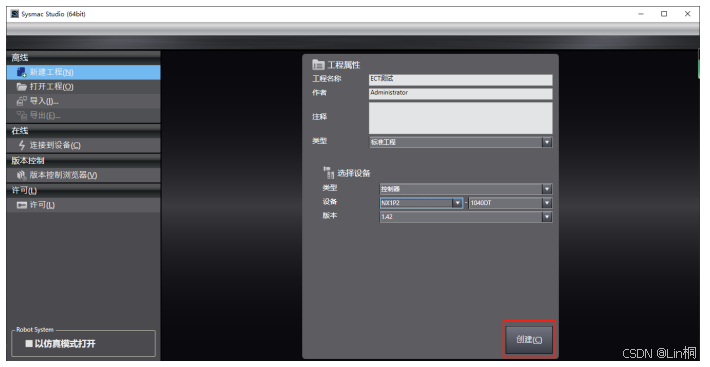Image resolution: width=710 pixels, height=367 pixels.
Task: Click the Project Properties header icon
Action: point(318,65)
